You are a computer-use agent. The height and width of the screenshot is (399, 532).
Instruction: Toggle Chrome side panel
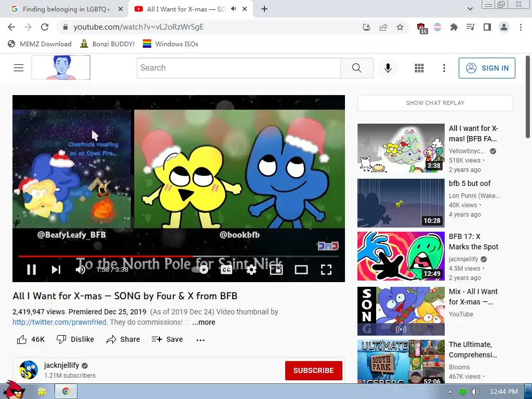point(487,27)
